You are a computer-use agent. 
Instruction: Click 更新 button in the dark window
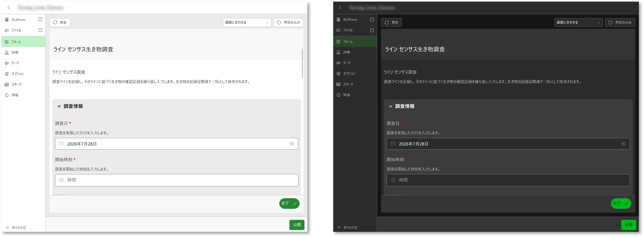pyautogui.click(x=391, y=22)
